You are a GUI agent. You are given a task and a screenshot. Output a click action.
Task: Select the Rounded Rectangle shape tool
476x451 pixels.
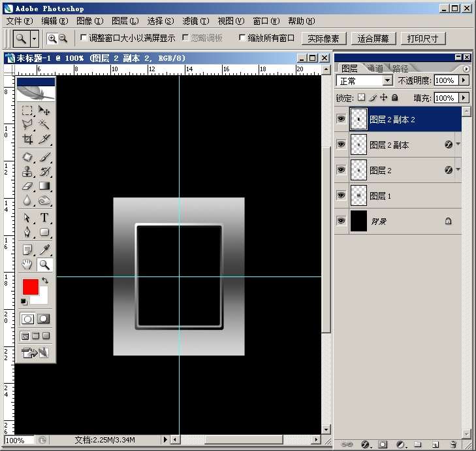[x=44, y=232]
